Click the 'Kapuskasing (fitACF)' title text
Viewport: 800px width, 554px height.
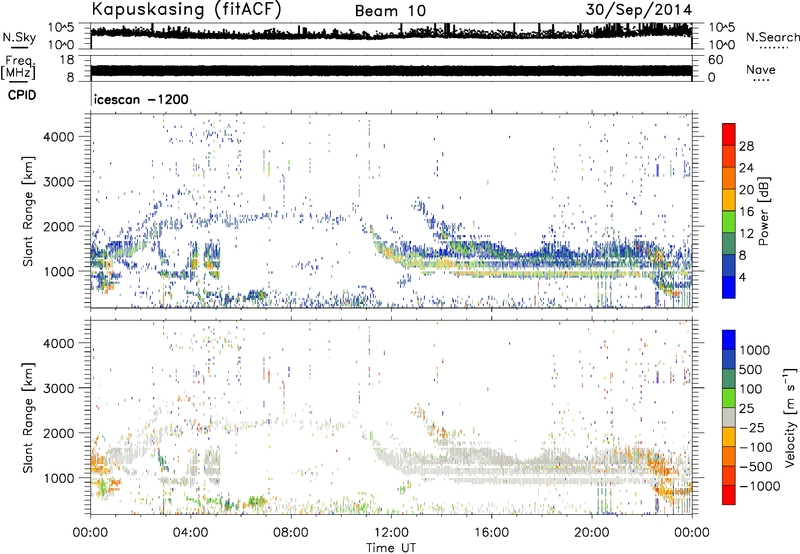186,9
